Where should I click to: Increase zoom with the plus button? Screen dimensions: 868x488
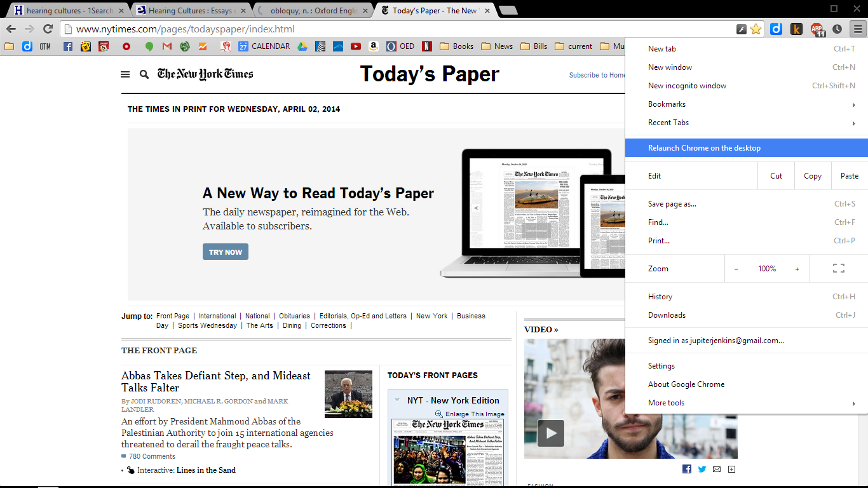(x=797, y=269)
